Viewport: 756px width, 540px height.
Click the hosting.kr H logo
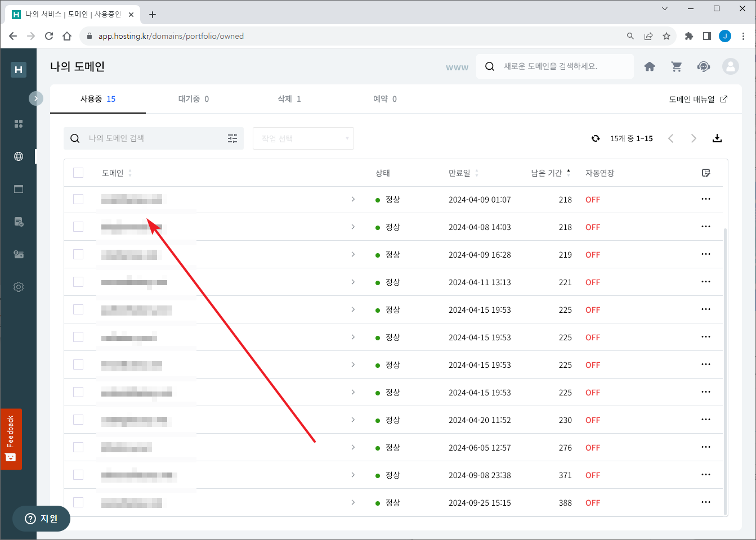tap(19, 70)
